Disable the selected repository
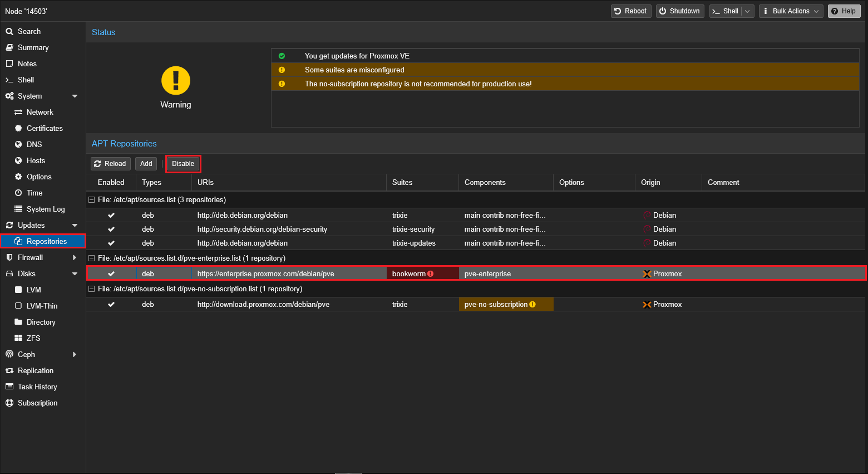Viewport: 868px width, 474px height. (x=183, y=164)
